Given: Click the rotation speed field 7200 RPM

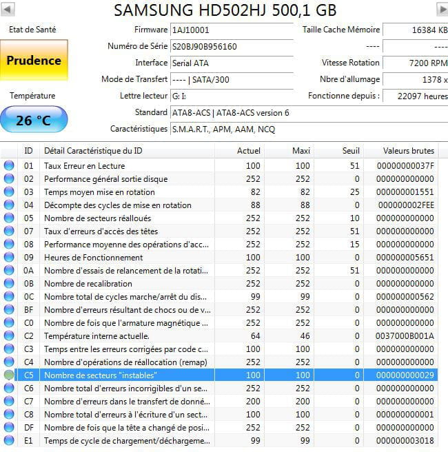Looking at the screenshot, I should click(x=415, y=63).
